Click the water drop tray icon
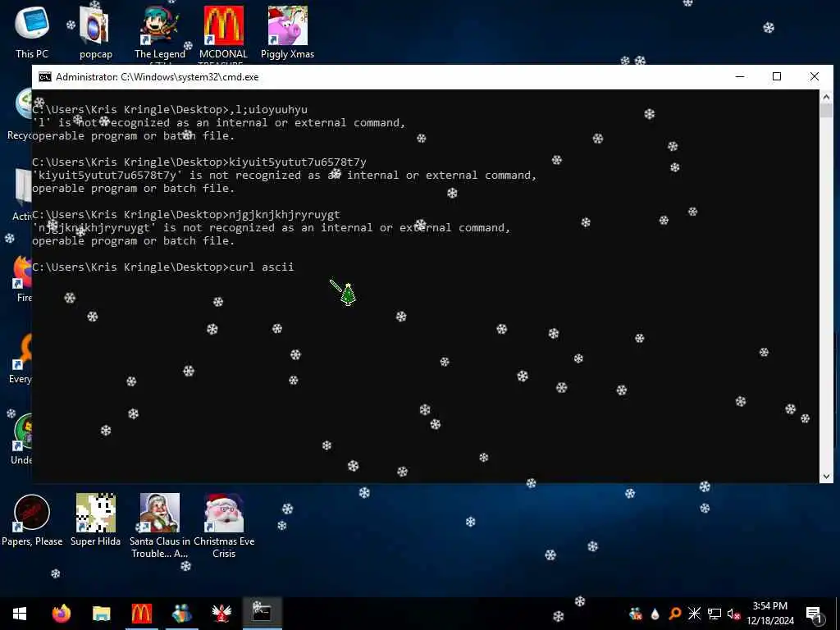Viewport: 840px width, 630px height. tap(655, 614)
